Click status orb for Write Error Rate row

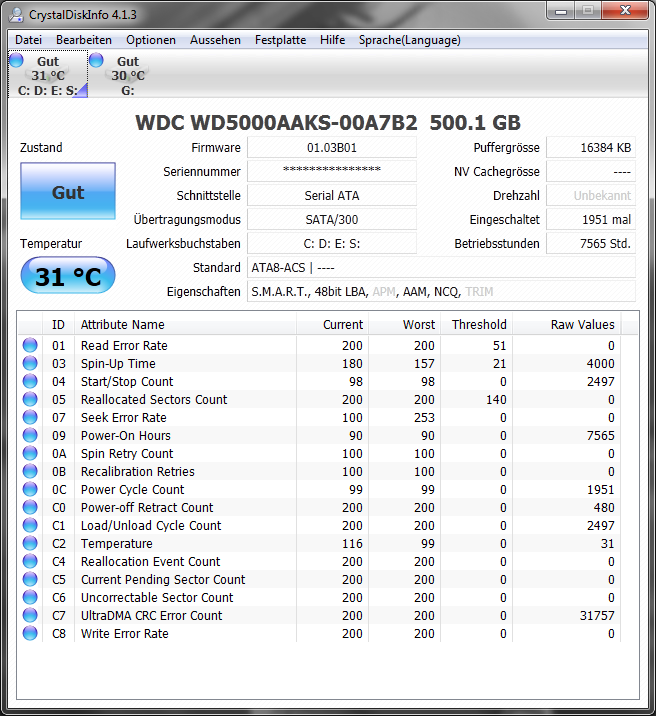(x=30, y=633)
